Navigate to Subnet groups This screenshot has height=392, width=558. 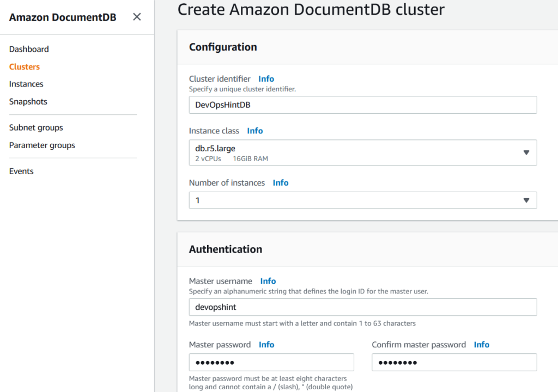[36, 127]
